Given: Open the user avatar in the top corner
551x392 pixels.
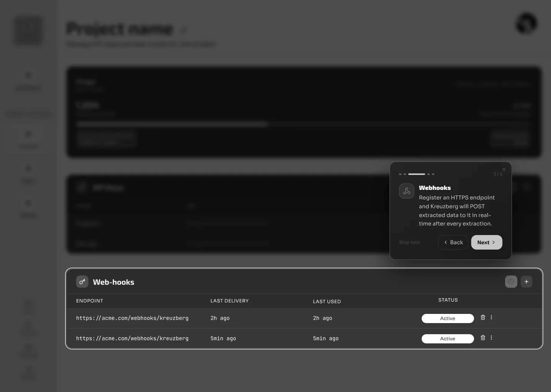Looking at the screenshot, I should point(527,23).
